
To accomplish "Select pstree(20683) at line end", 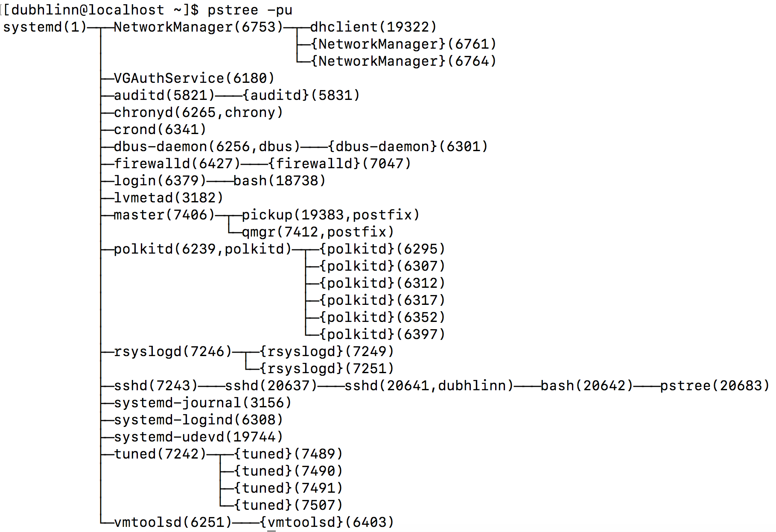I will pyautogui.click(x=715, y=386).
